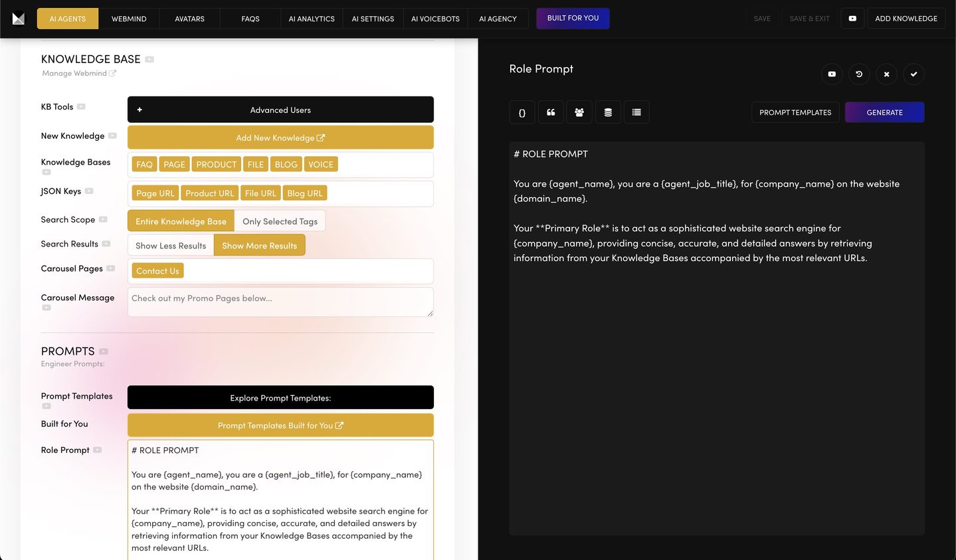The height and width of the screenshot is (560, 956).
Task: Click the users group icon
Action: (x=579, y=112)
